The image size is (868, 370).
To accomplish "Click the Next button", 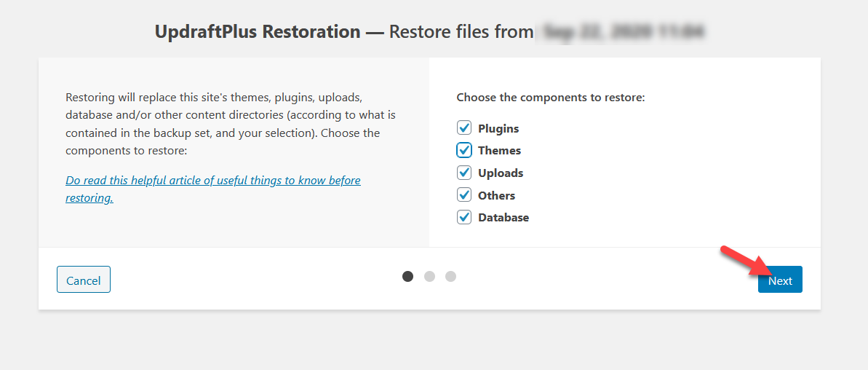I will pos(780,280).
